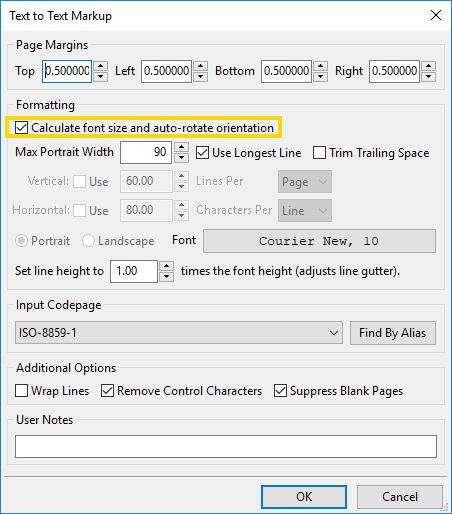Confirm dialog with OK button
Viewport: 452px width, 514px height.
click(x=304, y=497)
